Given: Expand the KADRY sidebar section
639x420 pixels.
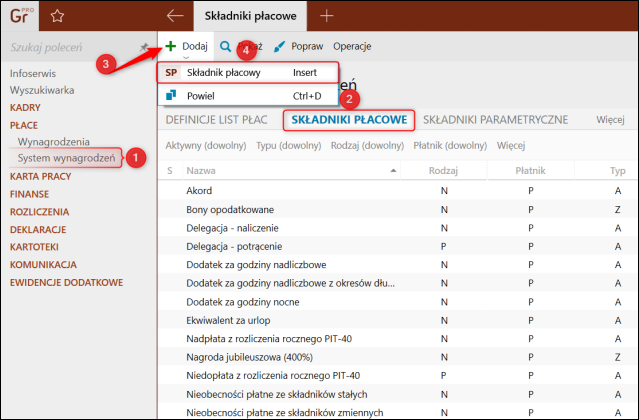Looking at the screenshot, I should click(x=25, y=108).
